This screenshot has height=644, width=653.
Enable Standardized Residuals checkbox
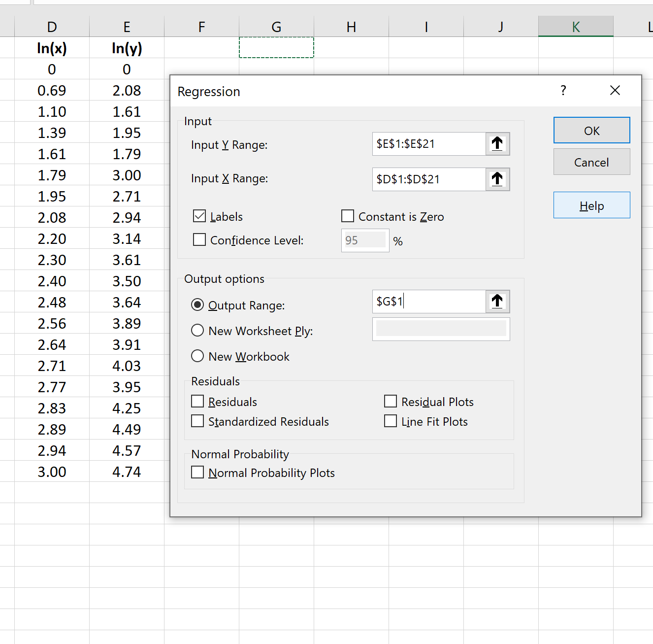197,421
